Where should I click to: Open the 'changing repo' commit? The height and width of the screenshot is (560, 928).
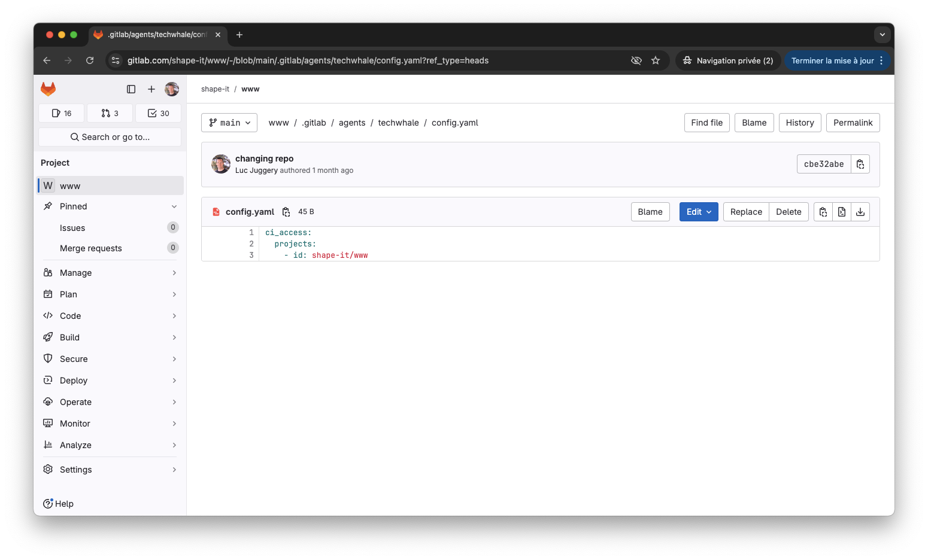pos(264,159)
